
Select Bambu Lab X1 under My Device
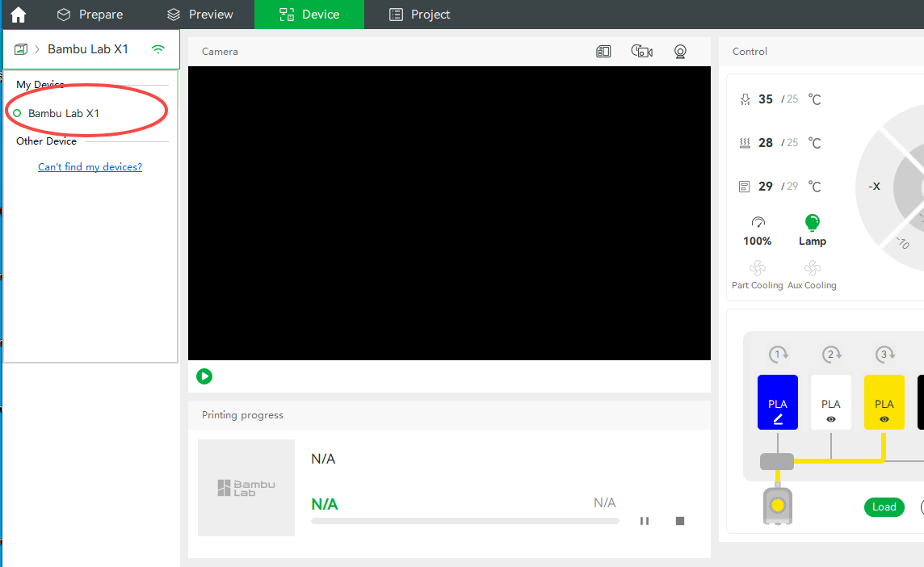coord(64,113)
